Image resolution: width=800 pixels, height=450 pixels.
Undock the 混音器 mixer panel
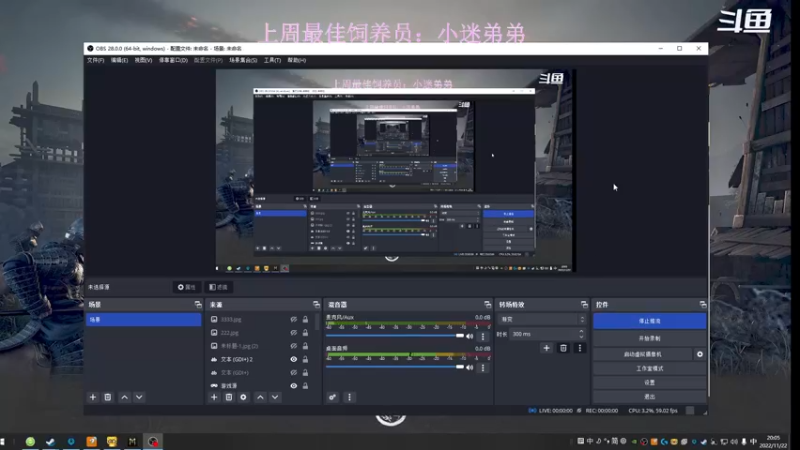pyautogui.click(x=487, y=305)
